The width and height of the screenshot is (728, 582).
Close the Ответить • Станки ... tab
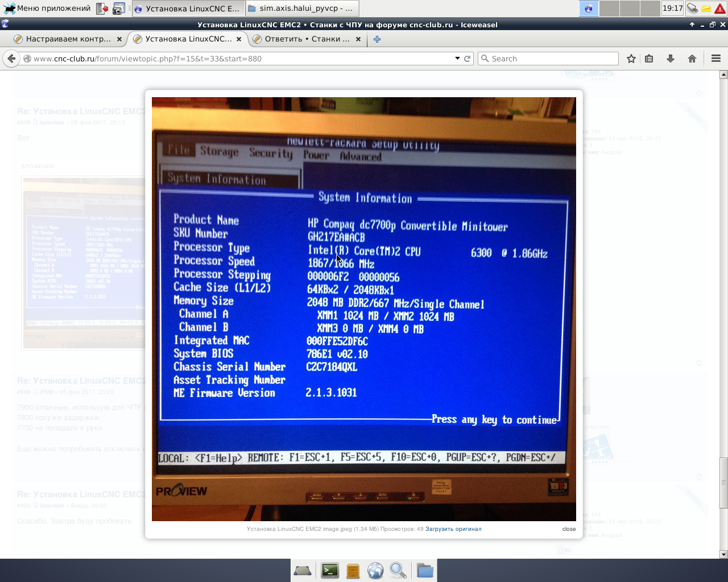point(358,39)
